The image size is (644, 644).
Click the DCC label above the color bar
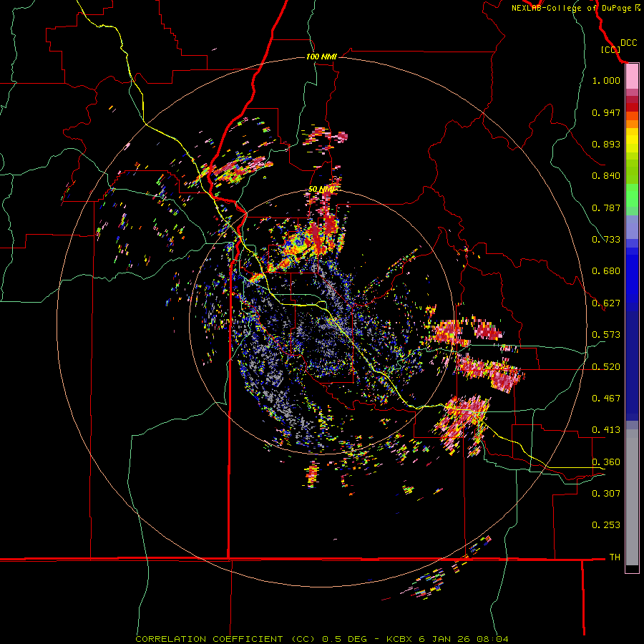[628, 43]
